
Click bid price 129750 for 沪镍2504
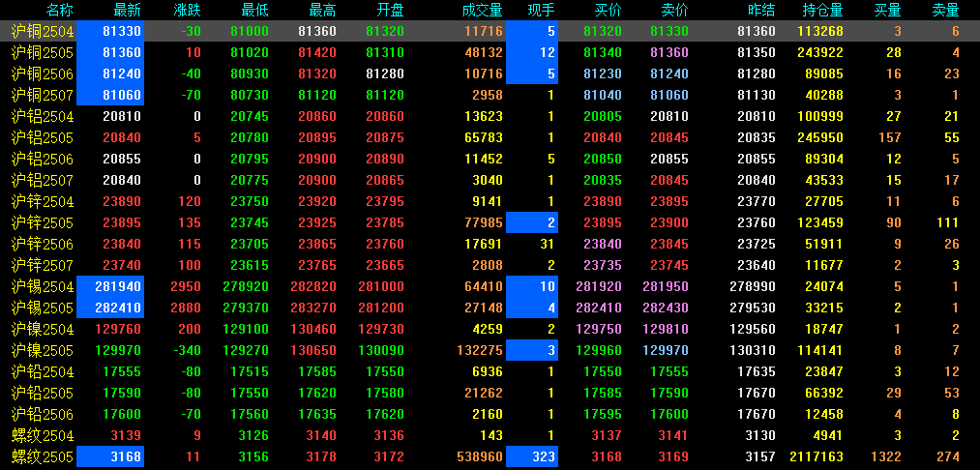pyautogui.click(x=599, y=329)
